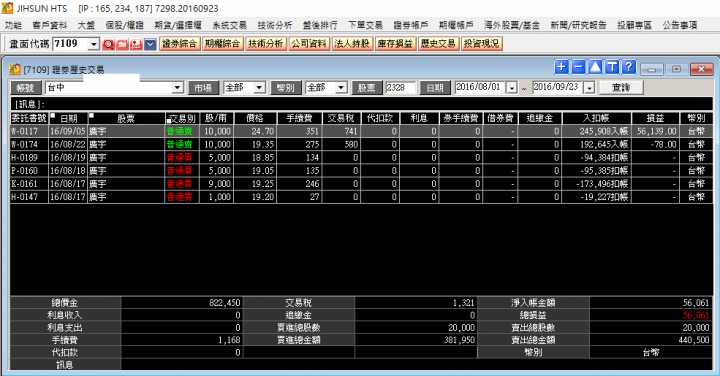720x376 pixels.
Task: Select order row P-0160
Action: click(361, 171)
